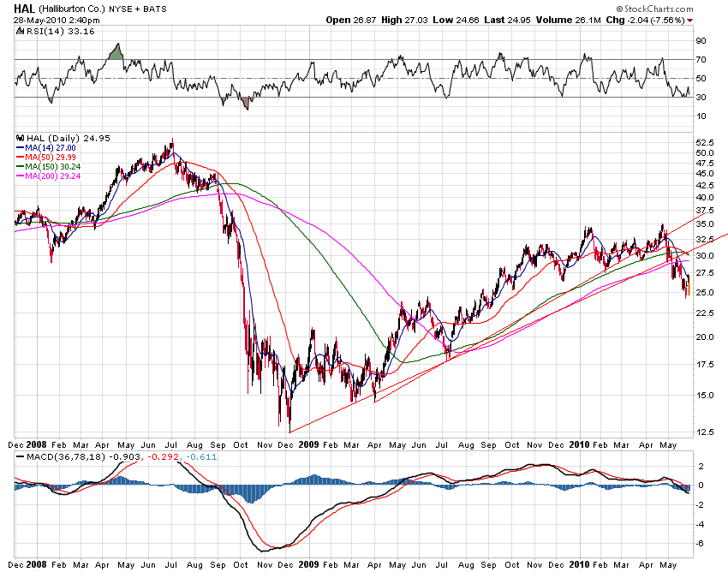Click the RSI(14) 33.16 indicator label
The width and height of the screenshot is (728, 572).
(60, 32)
